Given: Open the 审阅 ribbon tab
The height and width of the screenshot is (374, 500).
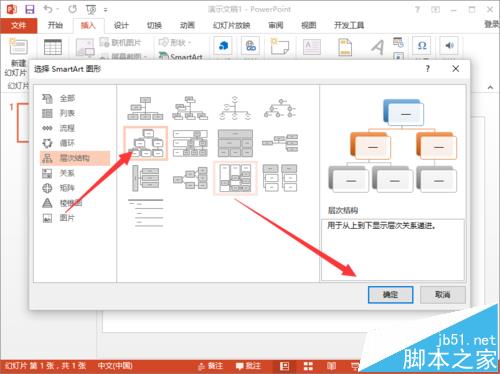Looking at the screenshot, I should click(x=276, y=25).
